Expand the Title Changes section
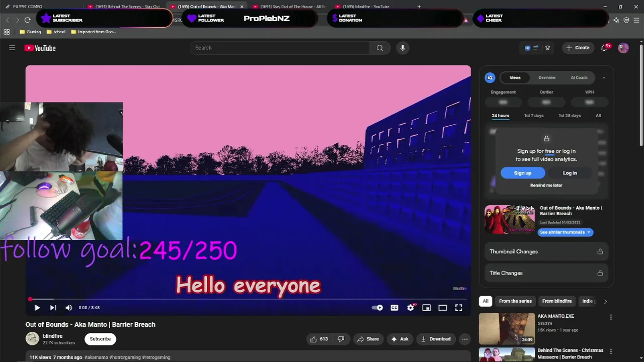This screenshot has height=362, width=644. tap(546, 273)
